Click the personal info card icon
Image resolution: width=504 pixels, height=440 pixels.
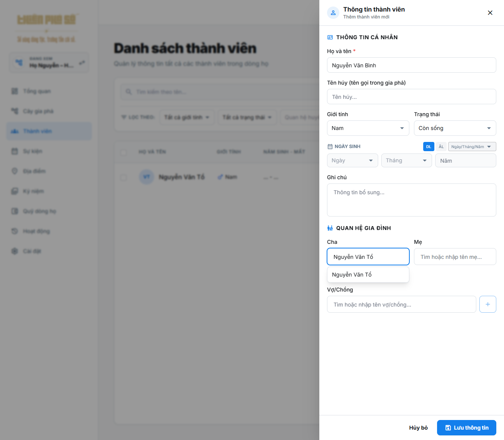pyautogui.click(x=330, y=37)
